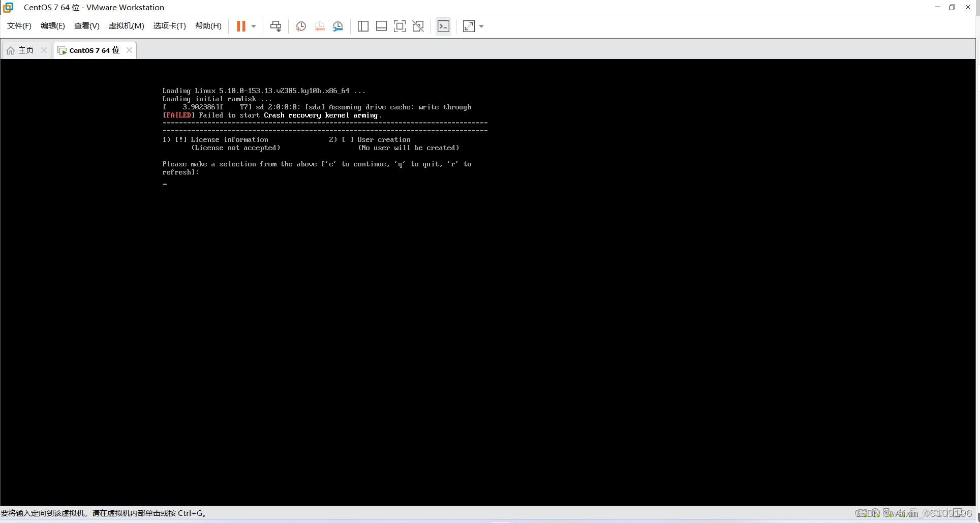Show the console view
The height and width of the screenshot is (523, 980).
[x=443, y=26]
